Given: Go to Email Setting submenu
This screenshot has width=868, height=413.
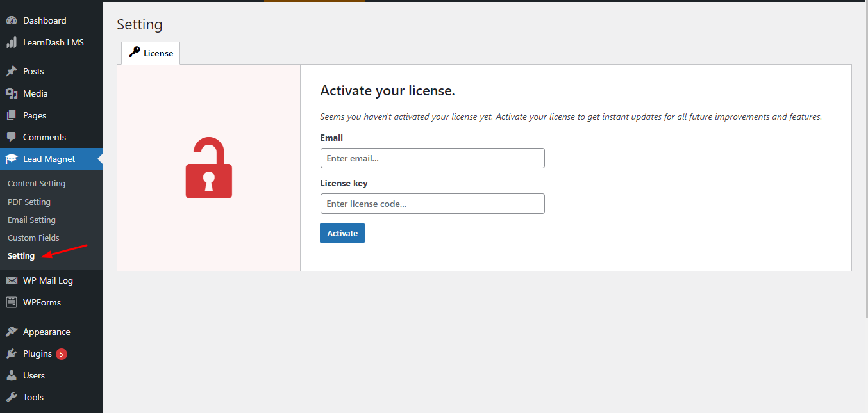Looking at the screenshot, I should pyautogui.click(x=31, y=220).
